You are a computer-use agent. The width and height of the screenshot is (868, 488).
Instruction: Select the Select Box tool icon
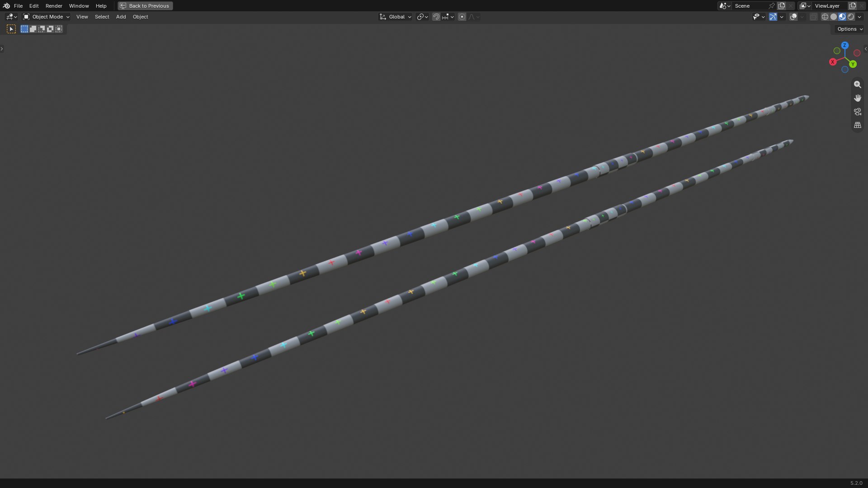click(x=11, y=29)
